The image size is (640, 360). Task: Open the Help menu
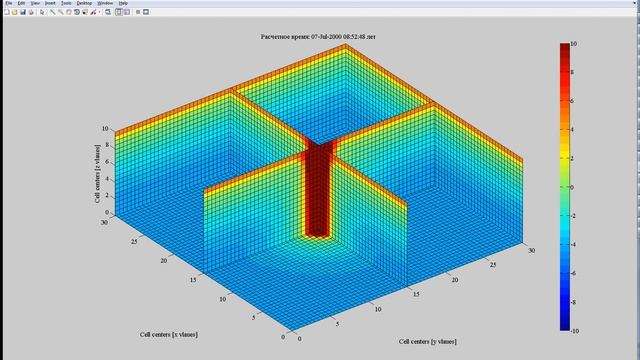[x=123, y=3]
